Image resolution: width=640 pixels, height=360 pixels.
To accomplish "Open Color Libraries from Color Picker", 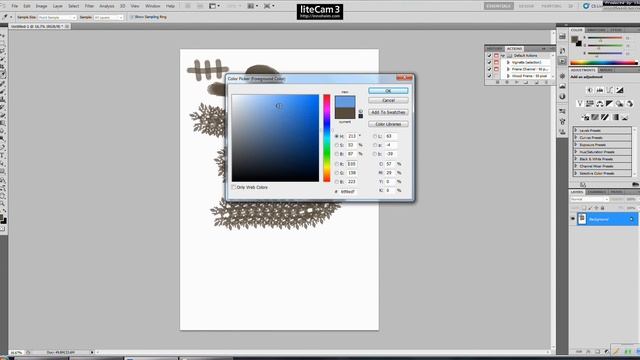I will pos(388,124).
